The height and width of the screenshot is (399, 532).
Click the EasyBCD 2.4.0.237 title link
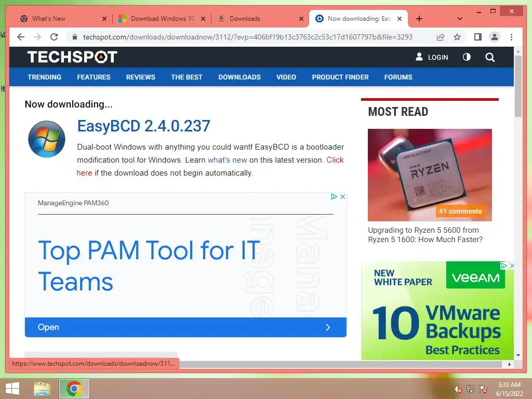click(x=143, y=126)
